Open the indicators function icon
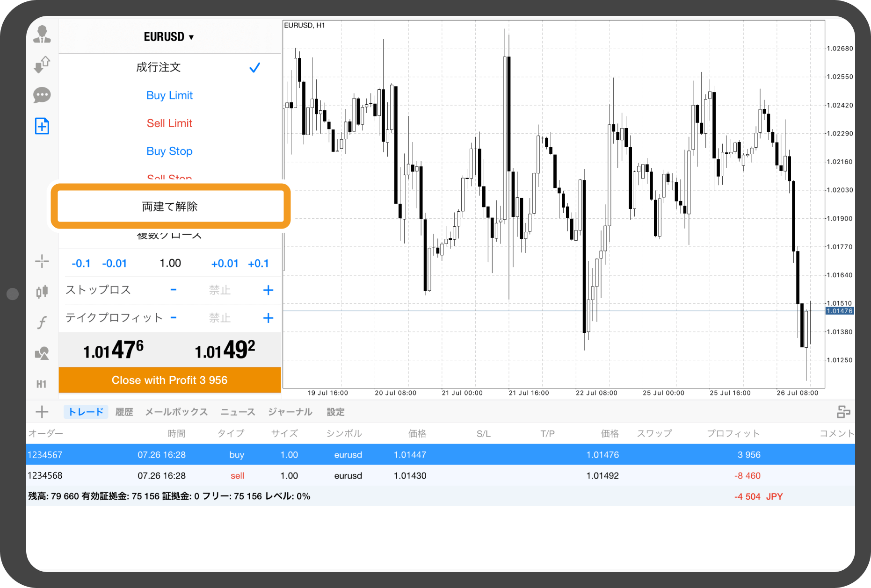The height and width of the screenshot is (588, 871). tap(42, 323)
